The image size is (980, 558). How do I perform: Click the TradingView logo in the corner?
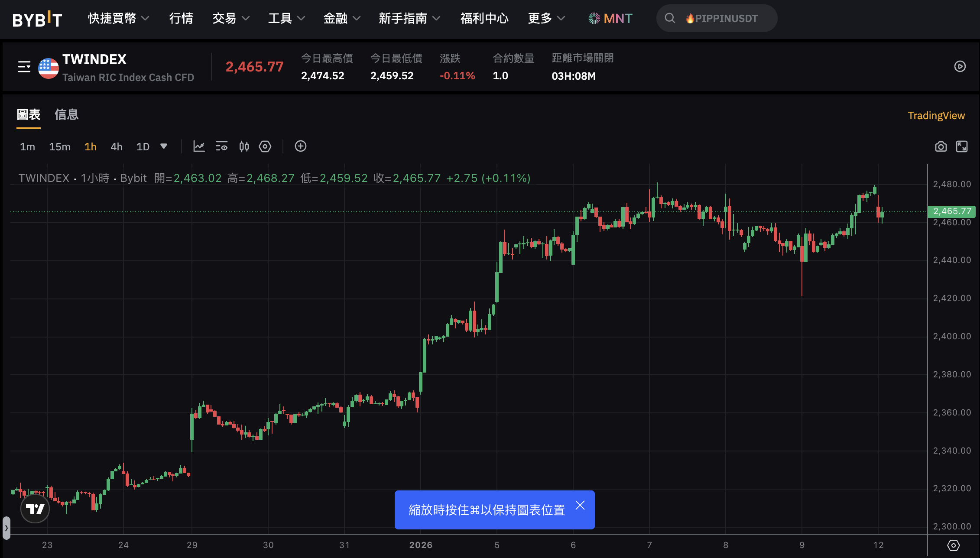35,509
